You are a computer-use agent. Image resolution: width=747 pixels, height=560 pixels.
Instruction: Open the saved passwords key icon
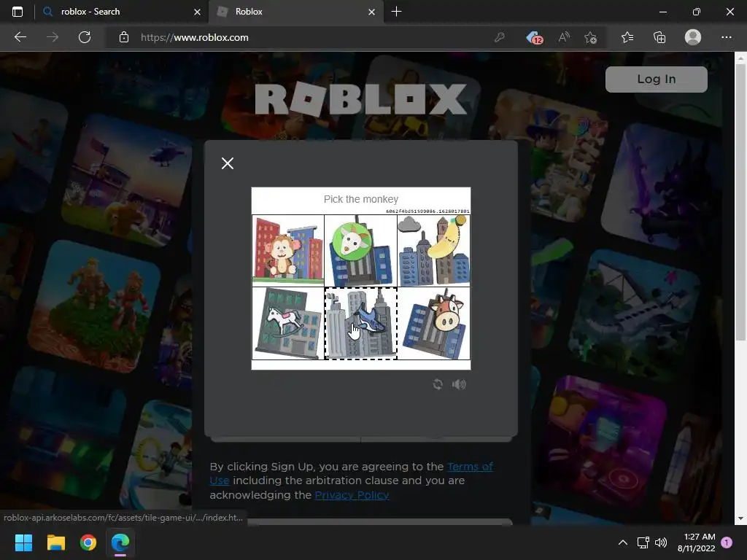499,37
